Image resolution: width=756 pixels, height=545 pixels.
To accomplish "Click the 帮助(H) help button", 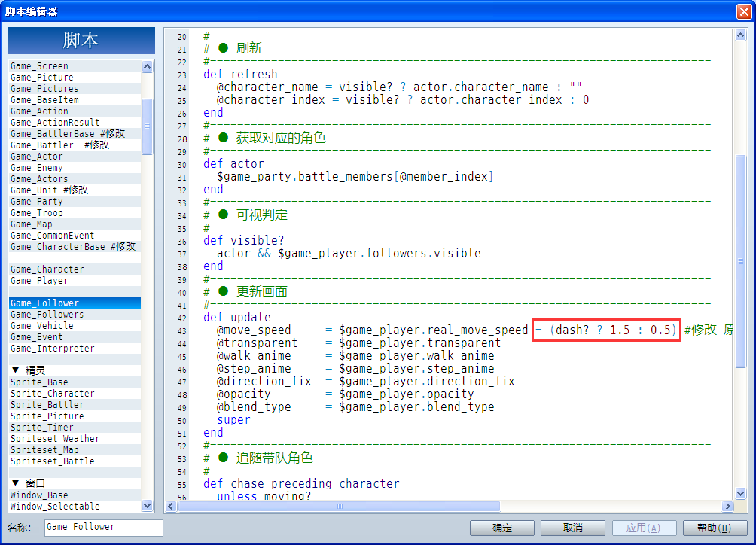I will (715, 528).
